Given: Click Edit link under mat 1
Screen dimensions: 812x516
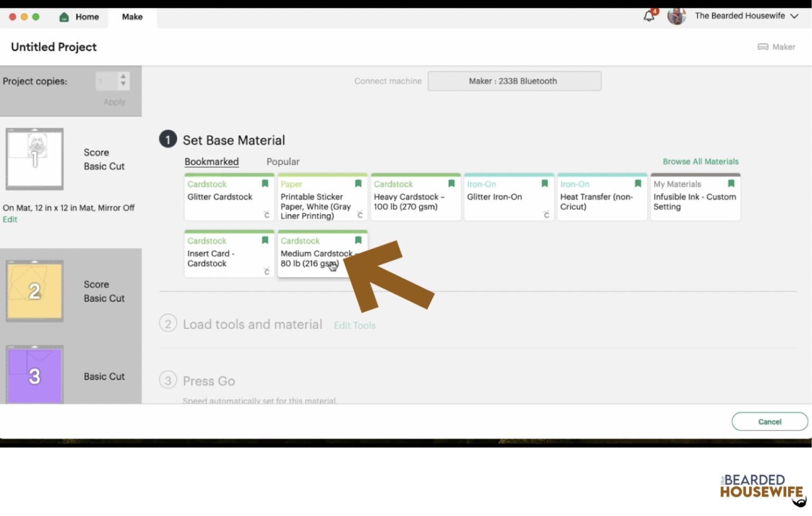Looking at the screenshot, I should [10, 219].
